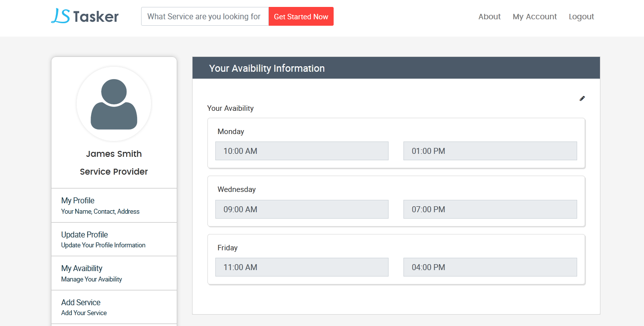This screenshot has width=644, height=326.
Task: Click Monday start time 10:00 AM field
Action: [301, 151]
